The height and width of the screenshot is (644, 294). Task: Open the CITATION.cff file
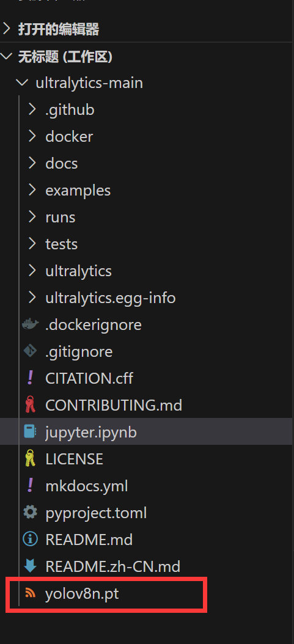click(89, 378)
